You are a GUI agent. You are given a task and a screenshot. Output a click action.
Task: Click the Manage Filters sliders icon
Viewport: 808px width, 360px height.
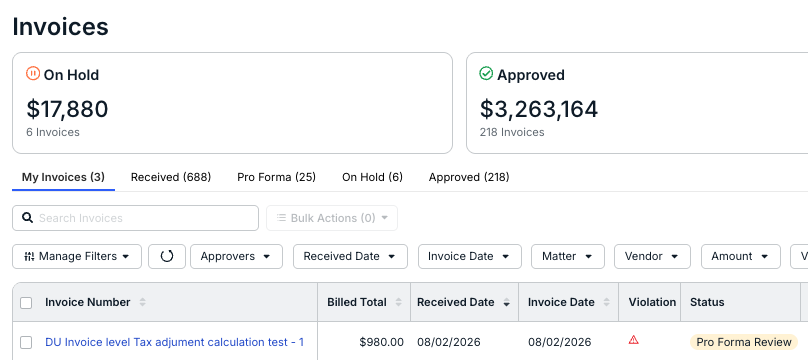[x=29, y=256]
